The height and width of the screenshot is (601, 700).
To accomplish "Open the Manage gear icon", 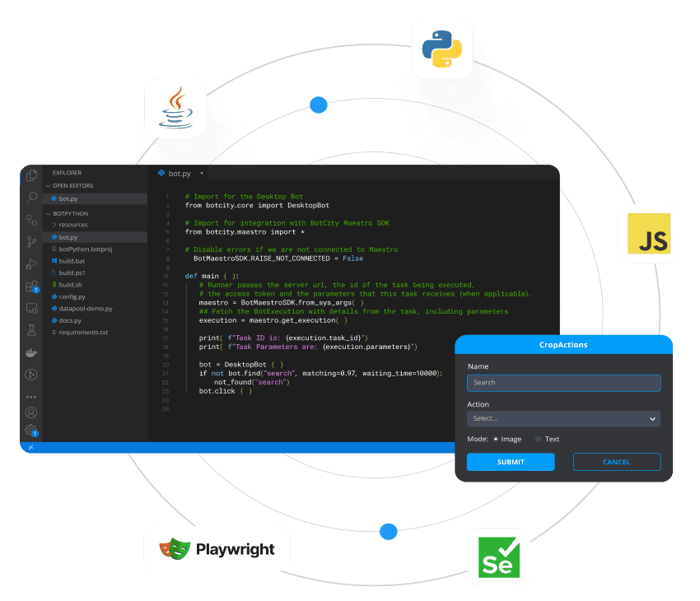I will (x=31, y=430).
